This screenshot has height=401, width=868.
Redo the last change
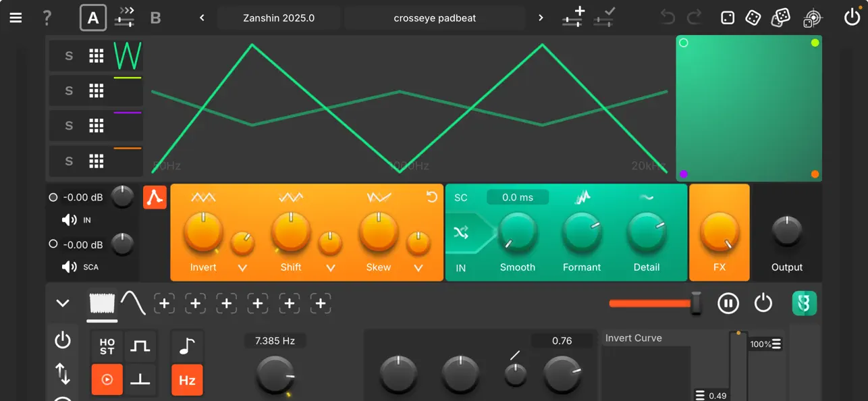pos(695,18)
